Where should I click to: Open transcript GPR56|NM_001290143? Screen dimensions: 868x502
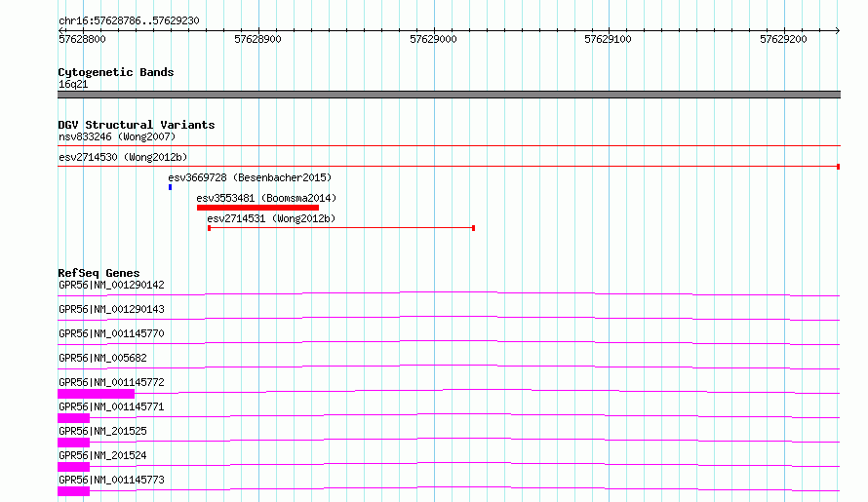111,309
